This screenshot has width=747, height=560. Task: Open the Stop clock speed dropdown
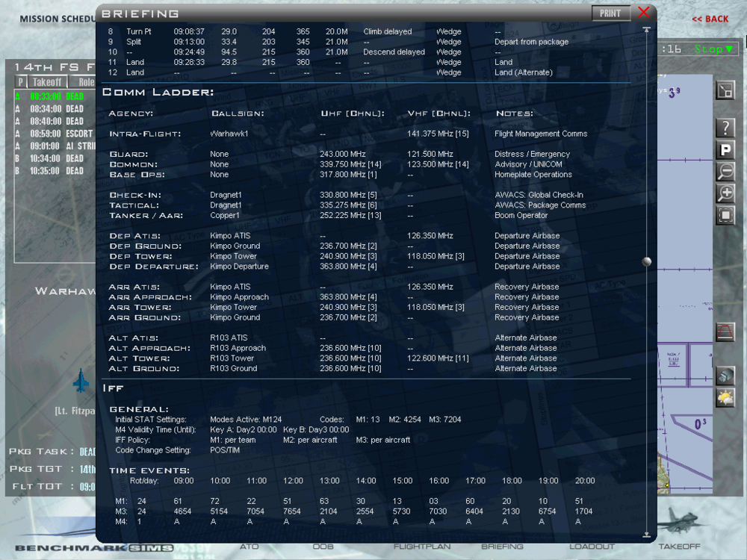click(x=714, y=49)
